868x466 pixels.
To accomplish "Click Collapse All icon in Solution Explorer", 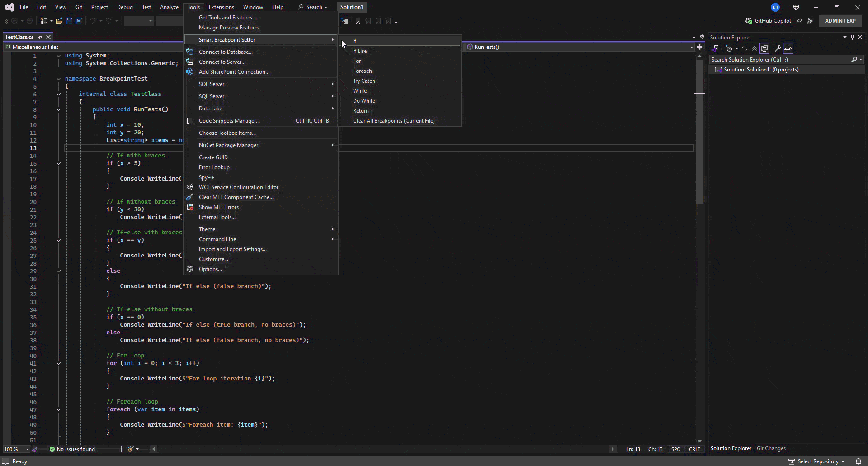I will click(755, 48).
